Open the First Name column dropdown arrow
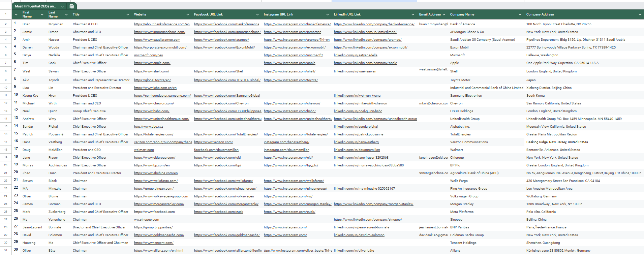 pyautogui.click(x=42, y=14)
